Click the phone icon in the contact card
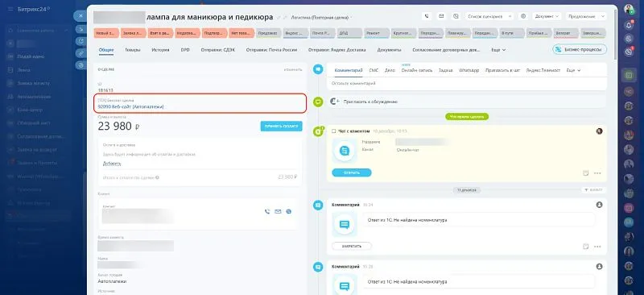644x295 pixels. point(267,211)
